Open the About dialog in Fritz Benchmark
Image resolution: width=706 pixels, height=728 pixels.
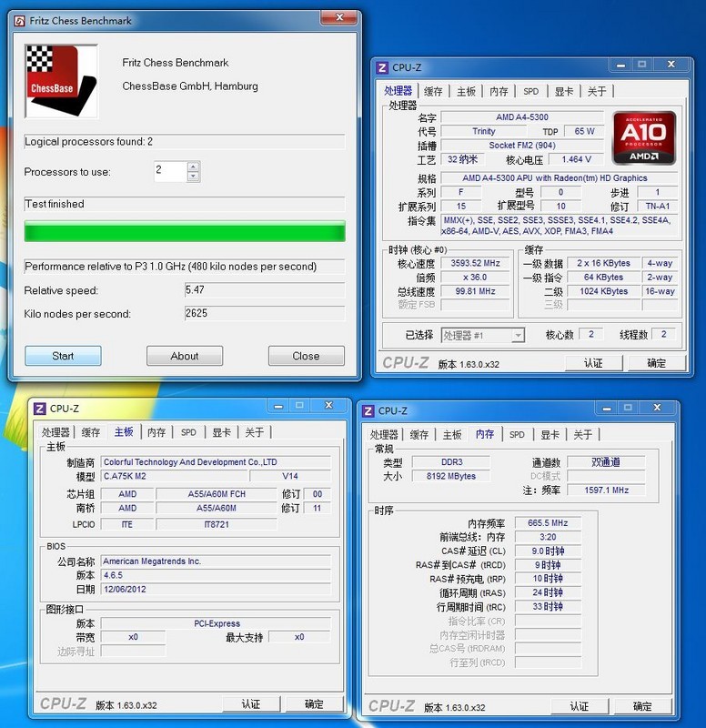[185, 356]
